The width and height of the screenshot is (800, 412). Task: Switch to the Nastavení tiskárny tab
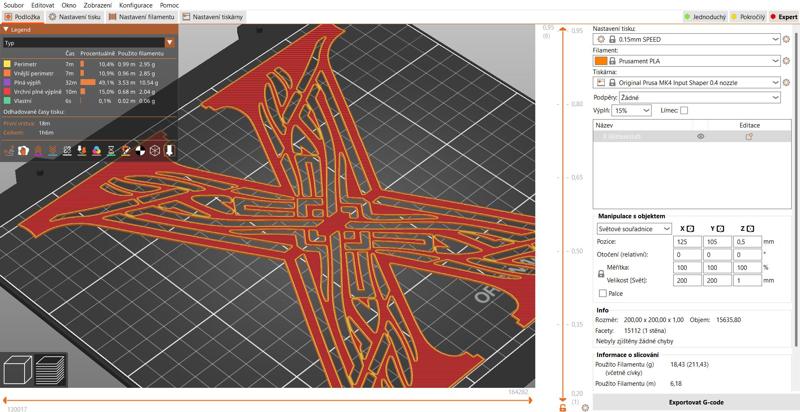(x=212, y=17)
